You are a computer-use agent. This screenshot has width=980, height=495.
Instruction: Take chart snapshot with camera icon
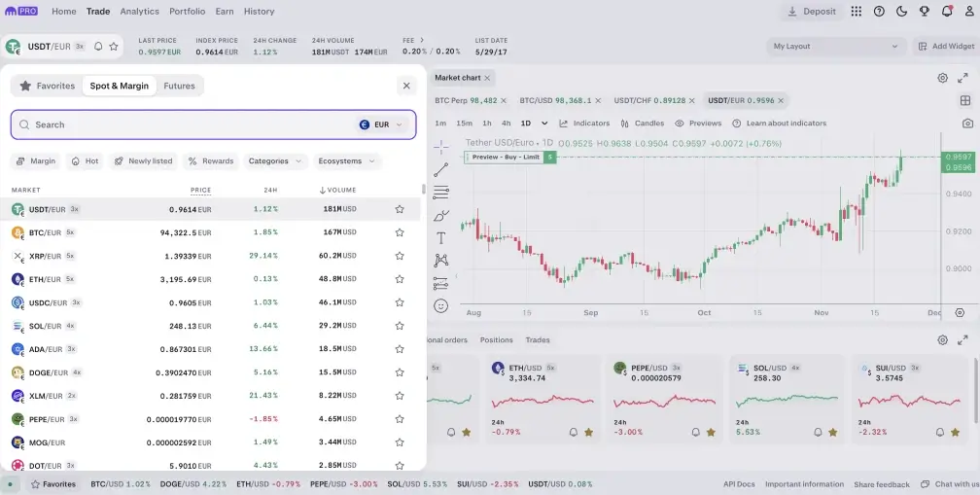(967, 124)
